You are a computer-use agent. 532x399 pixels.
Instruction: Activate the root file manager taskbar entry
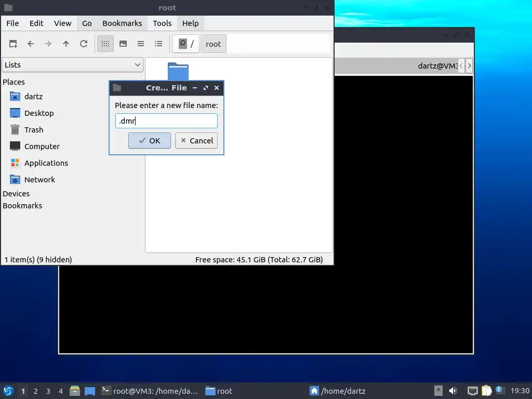(x=219, y=391)
